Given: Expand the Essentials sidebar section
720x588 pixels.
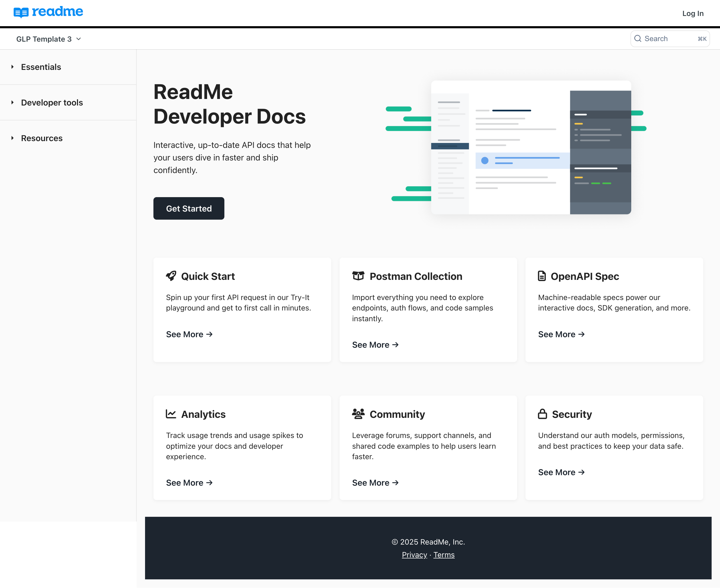Looking at the screenshot, I should tap(68, 67).
